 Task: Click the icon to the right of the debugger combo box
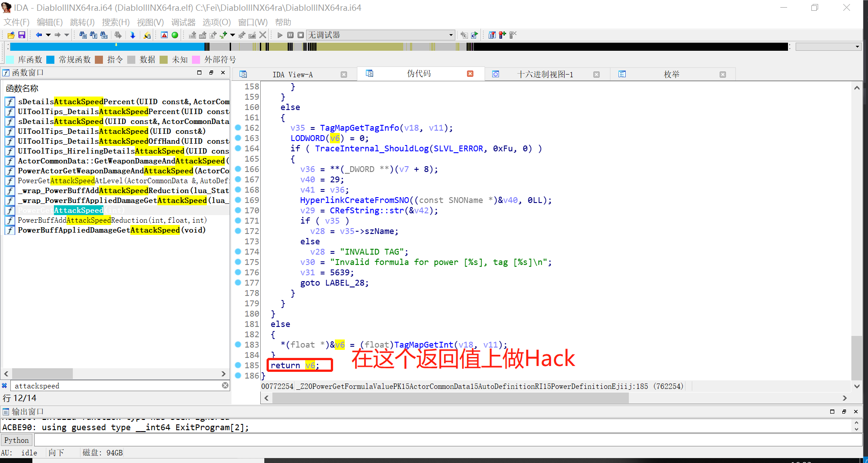click(x=464, y=35)
